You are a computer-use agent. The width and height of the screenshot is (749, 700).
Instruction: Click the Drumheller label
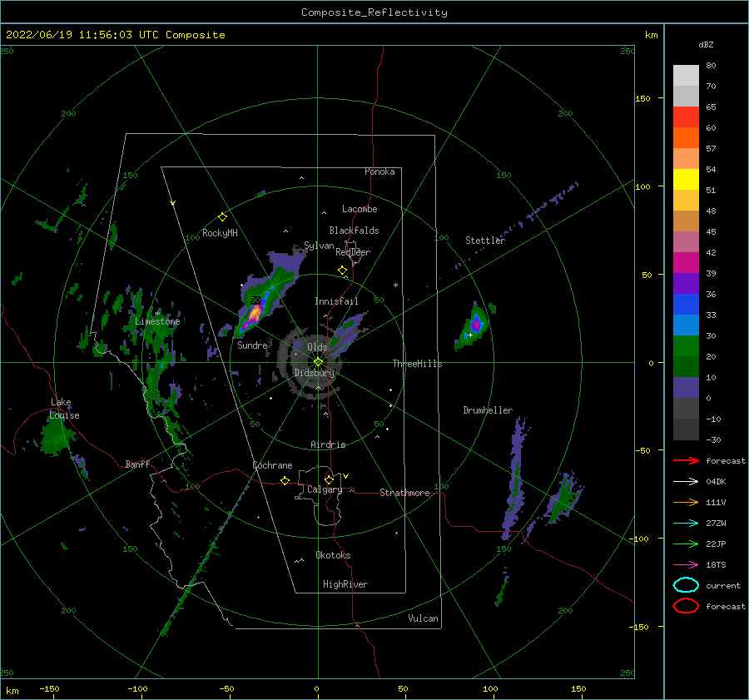pyautogui.click(x=488, y=410)
